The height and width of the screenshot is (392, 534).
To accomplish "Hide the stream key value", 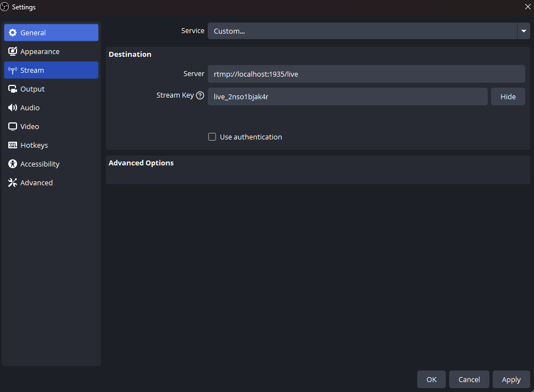I will point(508,96).
